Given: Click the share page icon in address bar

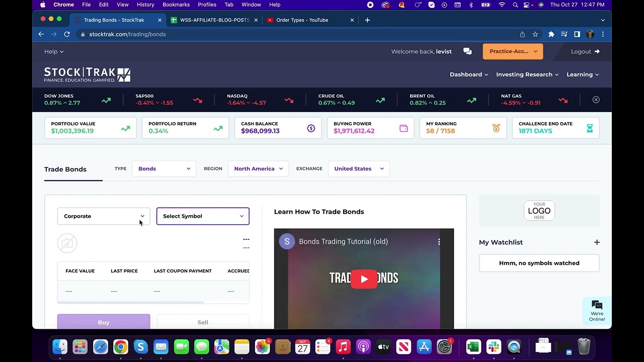Looking at the screenshot, I should tap(522, 34).
